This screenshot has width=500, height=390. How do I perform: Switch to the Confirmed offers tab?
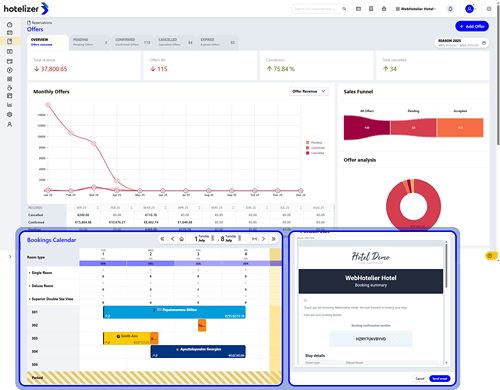133,42
